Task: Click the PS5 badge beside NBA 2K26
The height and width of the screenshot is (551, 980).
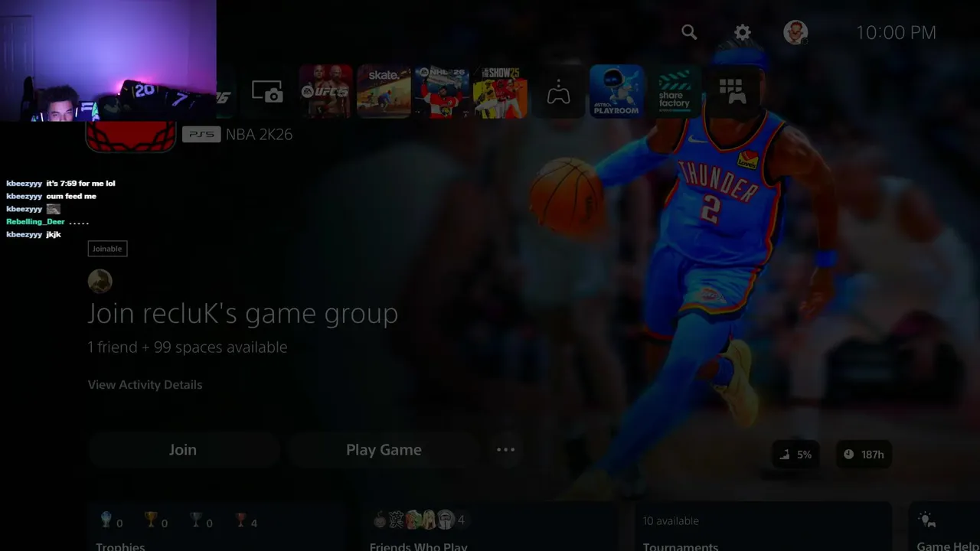Action: (x=201, y=134)
